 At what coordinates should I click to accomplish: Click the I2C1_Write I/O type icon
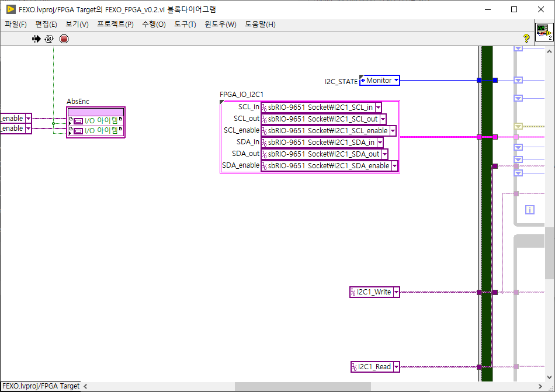point(353,292)
